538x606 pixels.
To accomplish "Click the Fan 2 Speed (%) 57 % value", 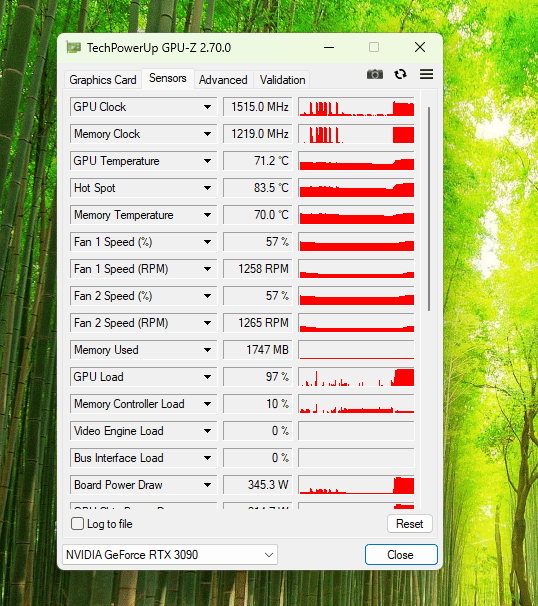I will 258,296.
